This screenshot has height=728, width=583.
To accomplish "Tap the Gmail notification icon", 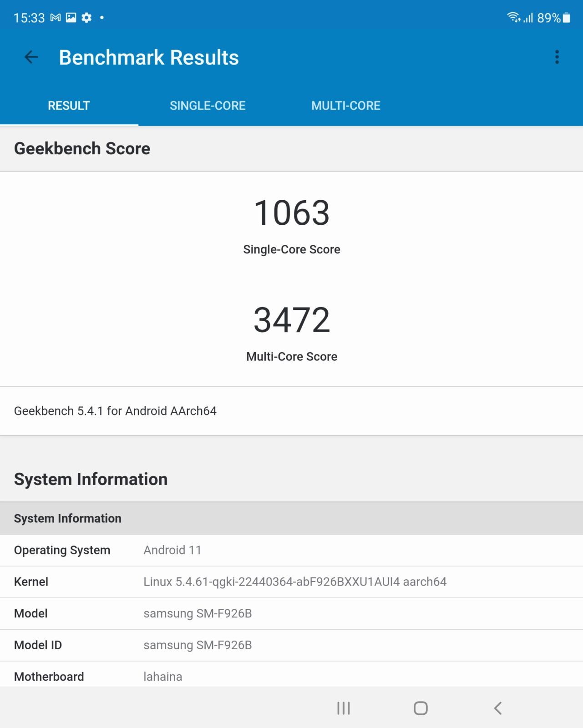I will click(x=56, y=18).
